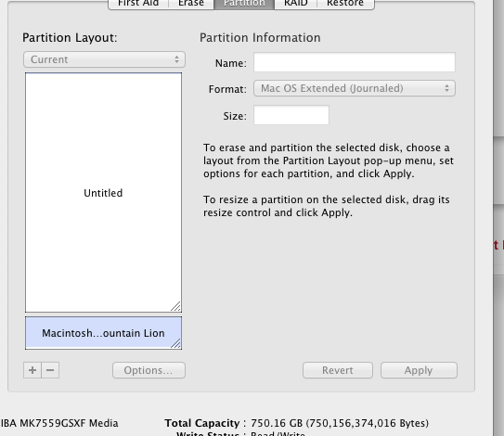Click the MK7559GSXF Media disk name
504x436 pixels.
(59, 423)
